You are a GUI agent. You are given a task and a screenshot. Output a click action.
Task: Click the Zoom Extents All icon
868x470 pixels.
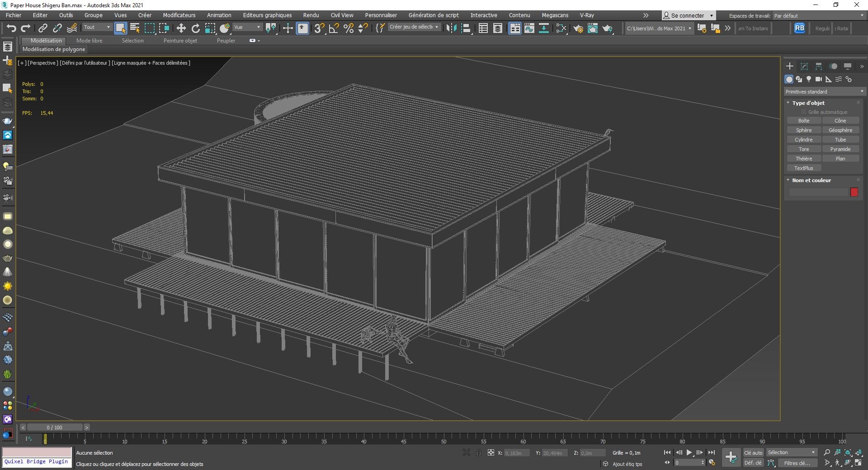(x=859, y=452)
